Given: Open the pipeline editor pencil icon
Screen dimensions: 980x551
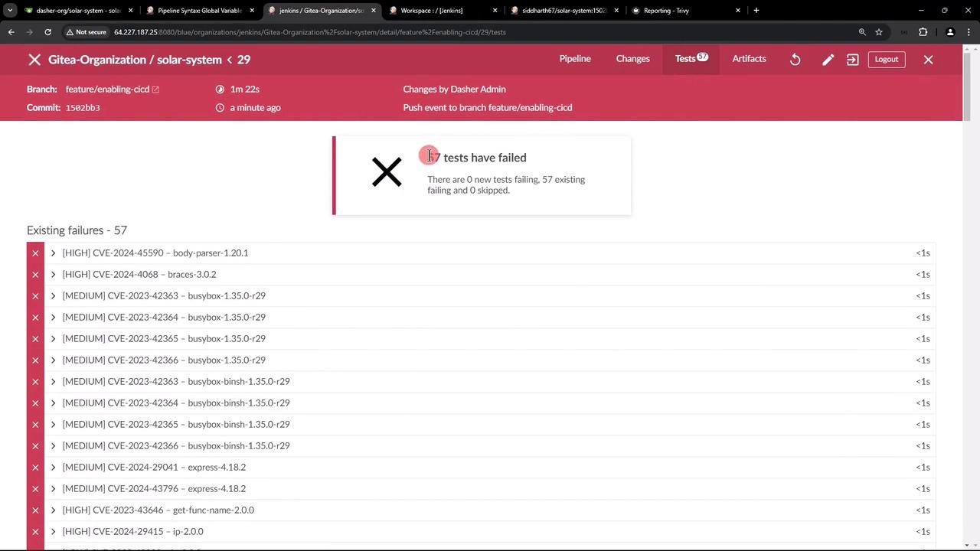Looking at the screenshot, I should coord(828,59).
